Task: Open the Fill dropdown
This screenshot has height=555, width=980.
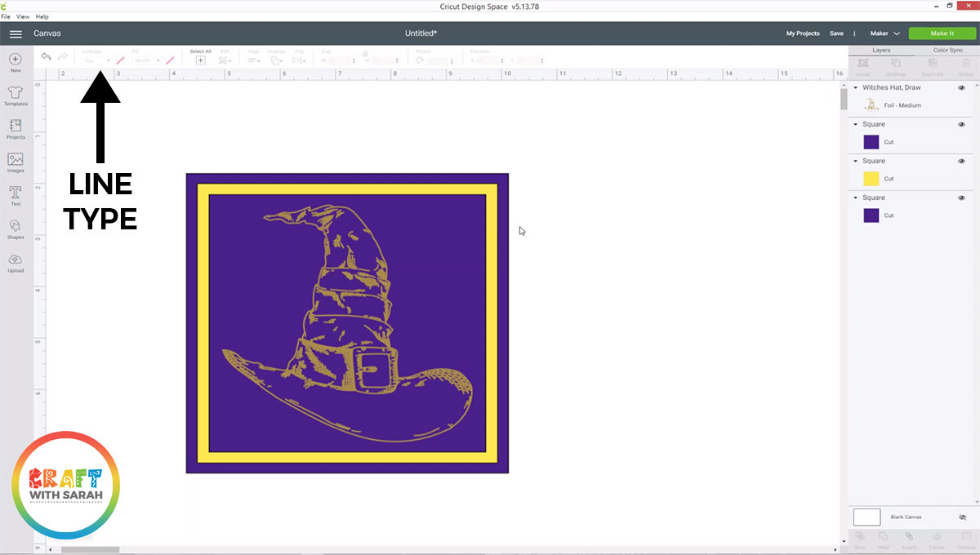Action: click(147, 60)
